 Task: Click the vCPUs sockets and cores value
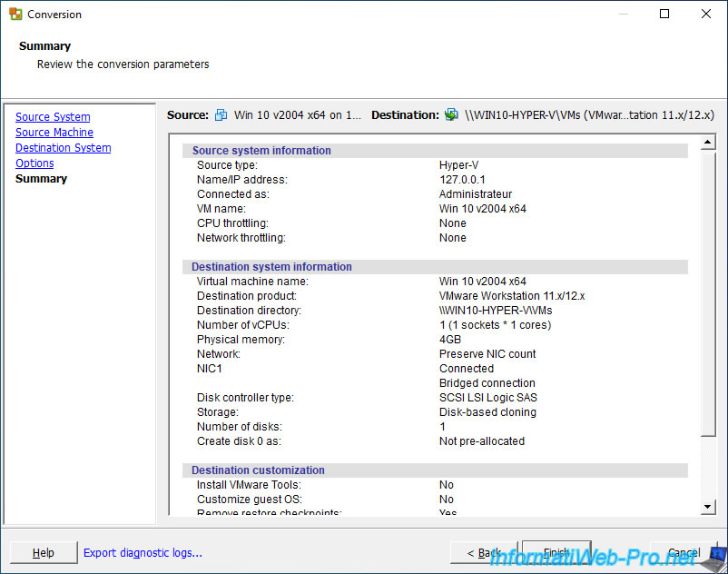[x=495, y=325]
